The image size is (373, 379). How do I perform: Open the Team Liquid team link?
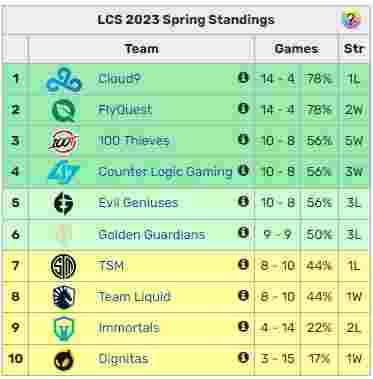tap(134, 297)
